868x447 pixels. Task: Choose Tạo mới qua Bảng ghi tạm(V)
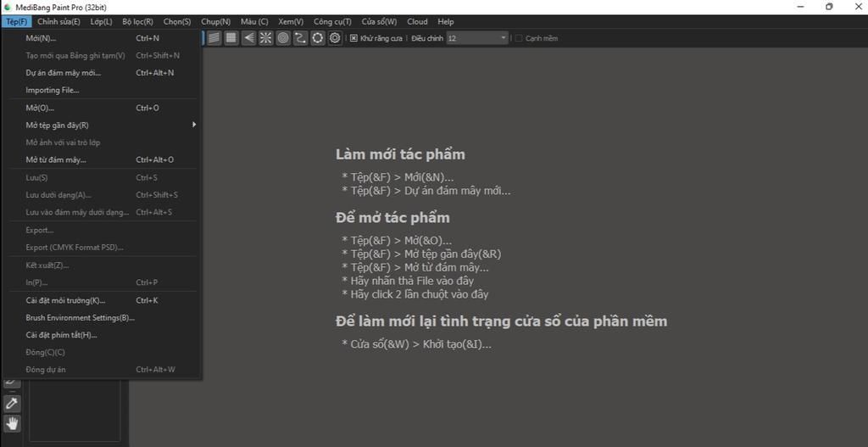tap(103, 55)
